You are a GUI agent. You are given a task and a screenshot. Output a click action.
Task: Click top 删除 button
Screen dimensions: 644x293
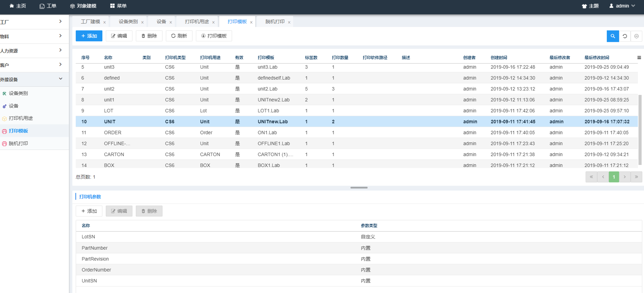pyautogui.click(x=149, y=36)
